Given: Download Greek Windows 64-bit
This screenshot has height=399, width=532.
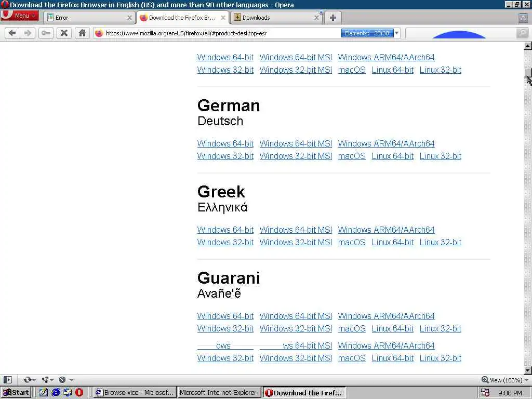Looking at the screenshot, I should (225, 230).
